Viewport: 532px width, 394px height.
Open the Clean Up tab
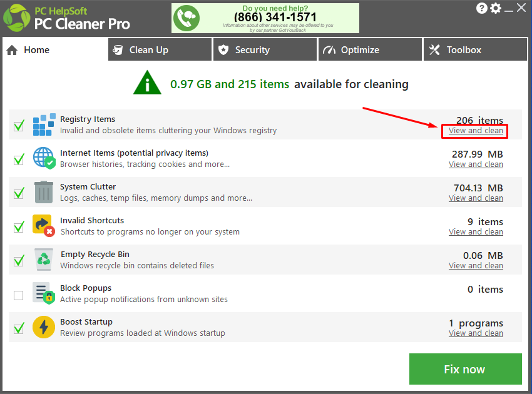click(x=160, y=49)
